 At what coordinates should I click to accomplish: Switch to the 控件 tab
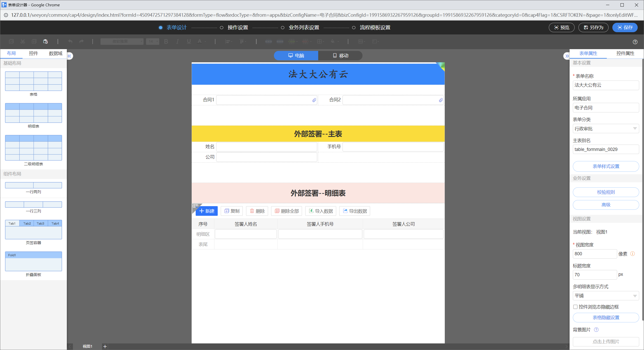click(33, 53)
